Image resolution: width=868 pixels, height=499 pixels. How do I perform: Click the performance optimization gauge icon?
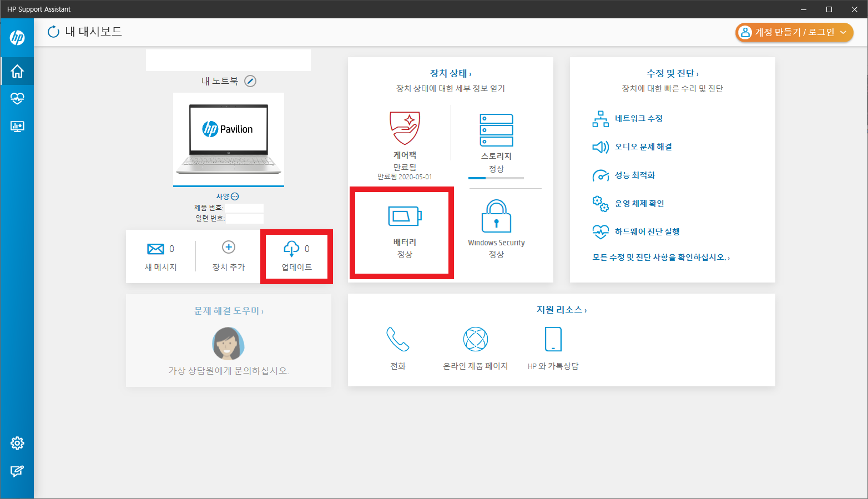pyautogui.click(x=600, y=175)
